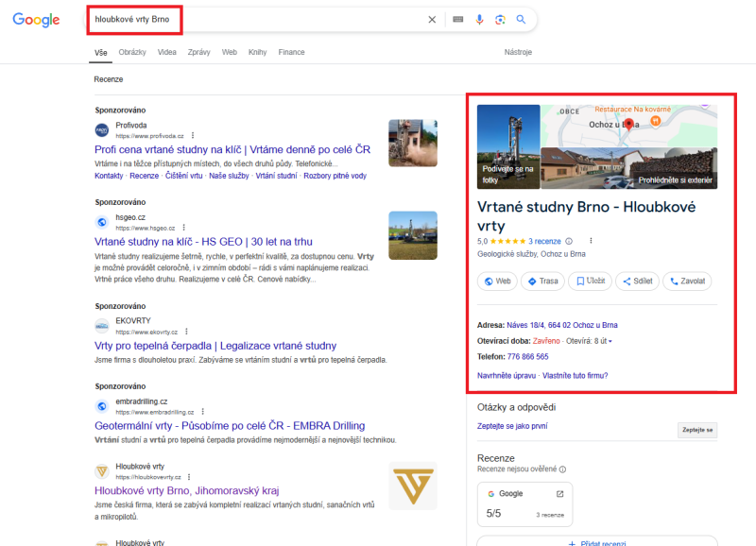Open Geotermální vrty - EMBRA Drilling result
This screenshot has width=756, height=546.
pos(230,425)
